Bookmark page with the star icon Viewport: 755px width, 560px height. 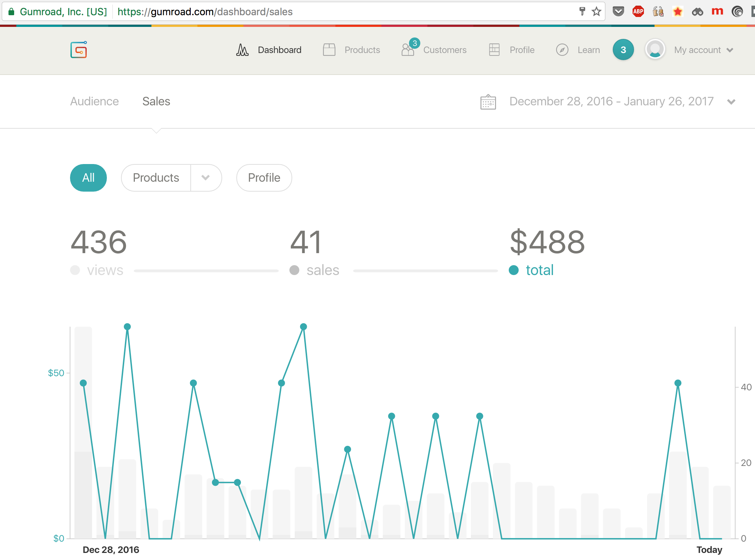point(596,12)
